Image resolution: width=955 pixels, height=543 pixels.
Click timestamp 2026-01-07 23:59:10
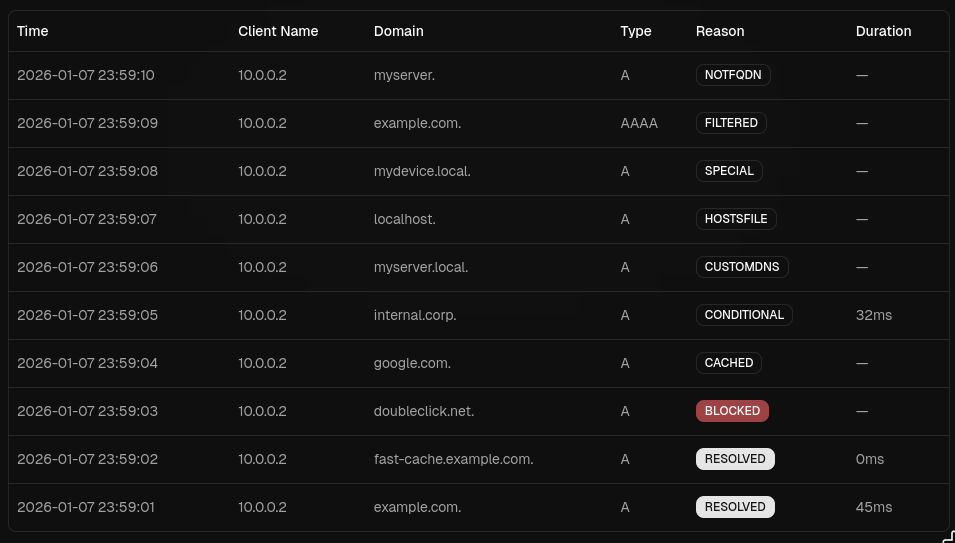[86, 75]
